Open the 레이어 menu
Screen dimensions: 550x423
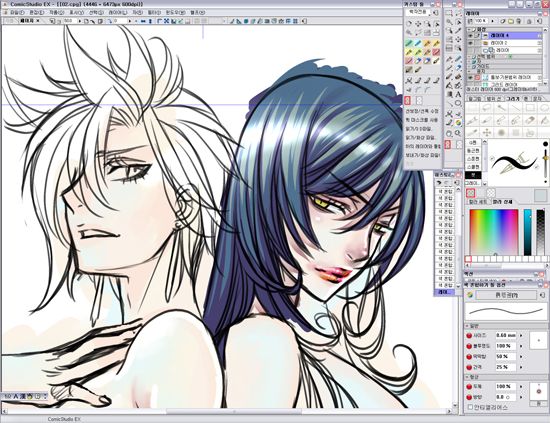point(118,12)
